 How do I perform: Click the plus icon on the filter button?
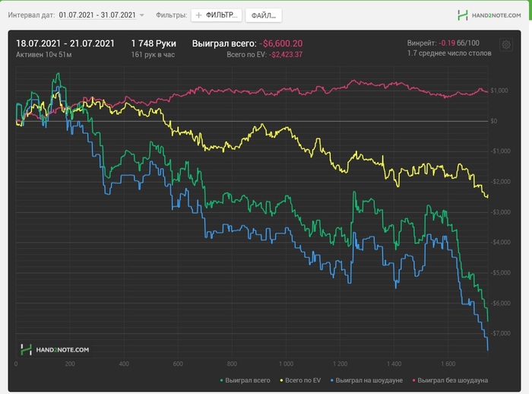click(199, 15)
